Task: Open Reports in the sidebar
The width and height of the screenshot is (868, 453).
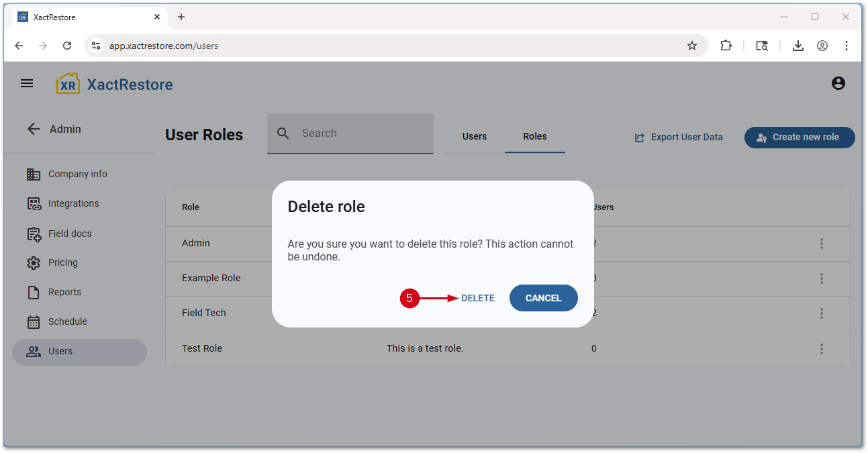Action: click(64, 292)
